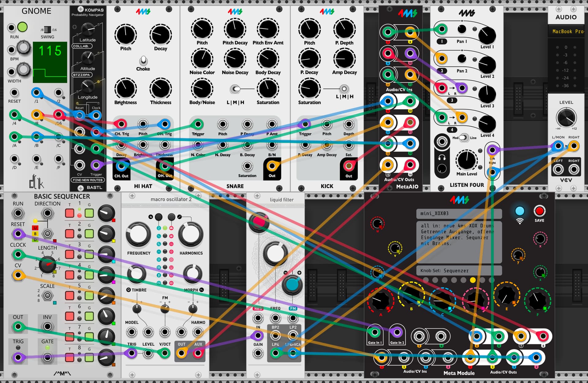The width and height of the screenshot is (588, 383).
Task: Click the Longitude knob on KOMPAS
Action: (88, 87)
